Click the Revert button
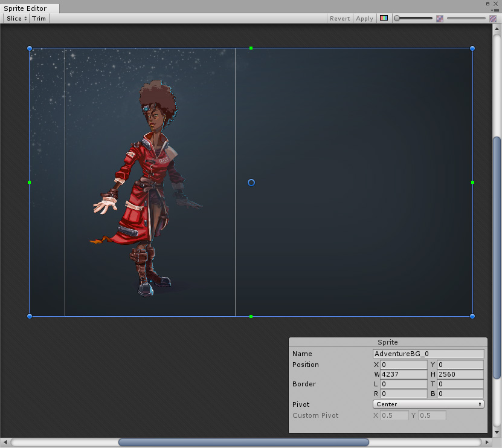 (339, 18)
